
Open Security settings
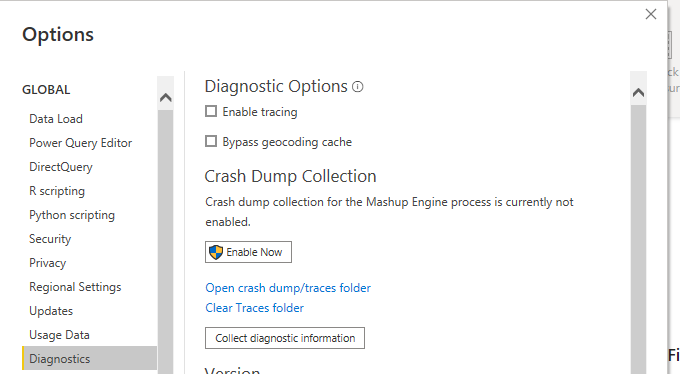(50, 239)
